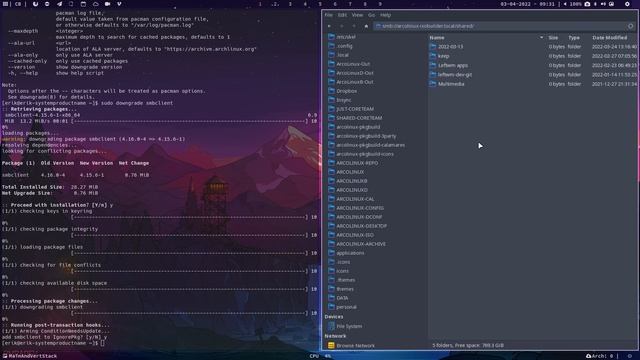Select the keep folder row
640x360 pixels.
[533, 56]
